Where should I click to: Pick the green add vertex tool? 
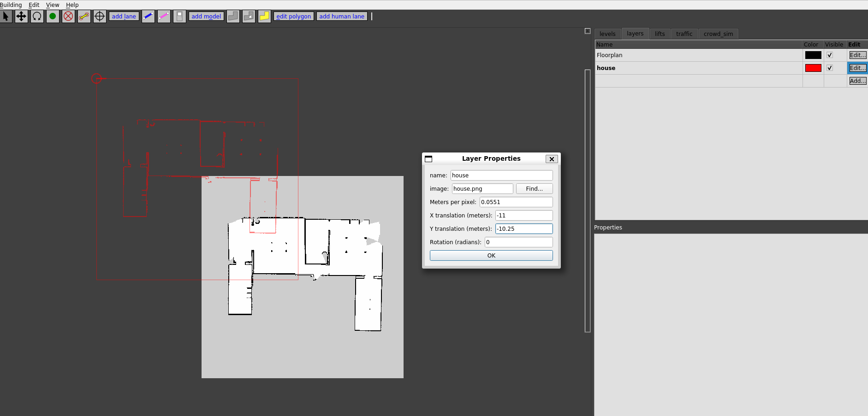coord(53,17)
